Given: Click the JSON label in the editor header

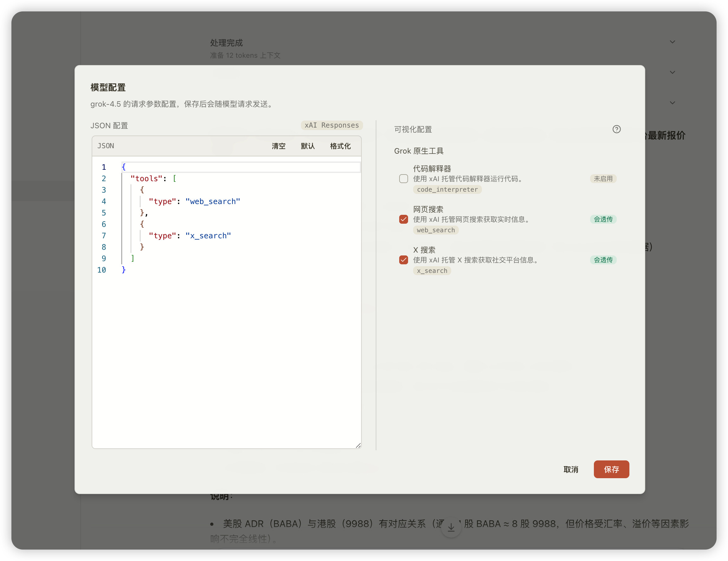Looking at the screenshot, I should point(106,146).
